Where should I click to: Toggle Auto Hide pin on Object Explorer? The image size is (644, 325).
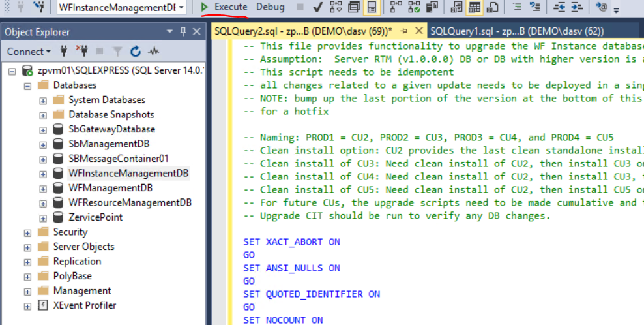pyautogui.click(x=183, y=32)
